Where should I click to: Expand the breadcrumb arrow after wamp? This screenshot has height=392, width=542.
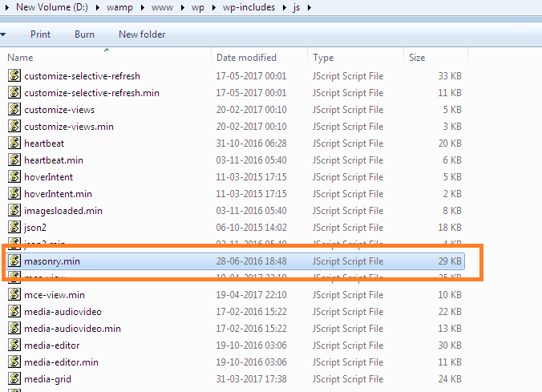pyautogui.click(x=142, y=7)
